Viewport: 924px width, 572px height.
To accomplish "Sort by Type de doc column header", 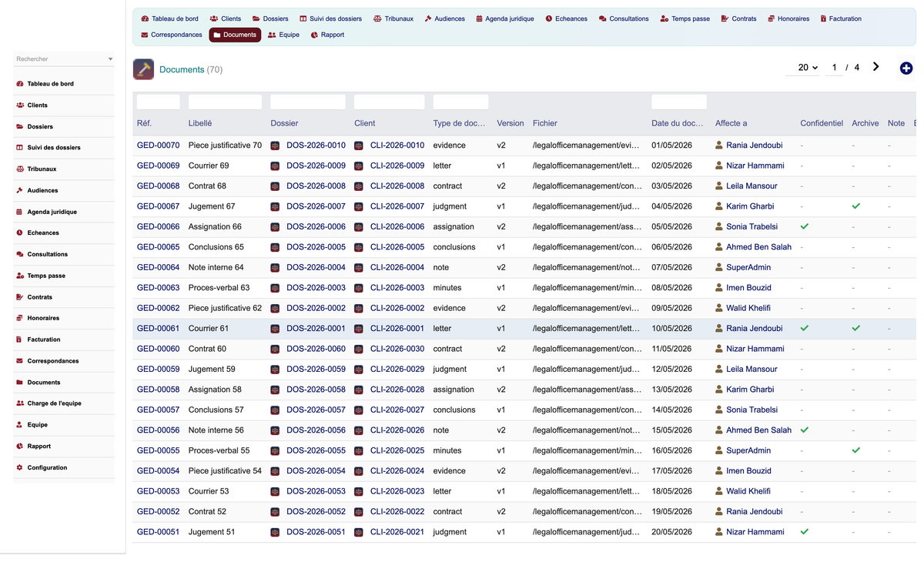I will (460, 123).
